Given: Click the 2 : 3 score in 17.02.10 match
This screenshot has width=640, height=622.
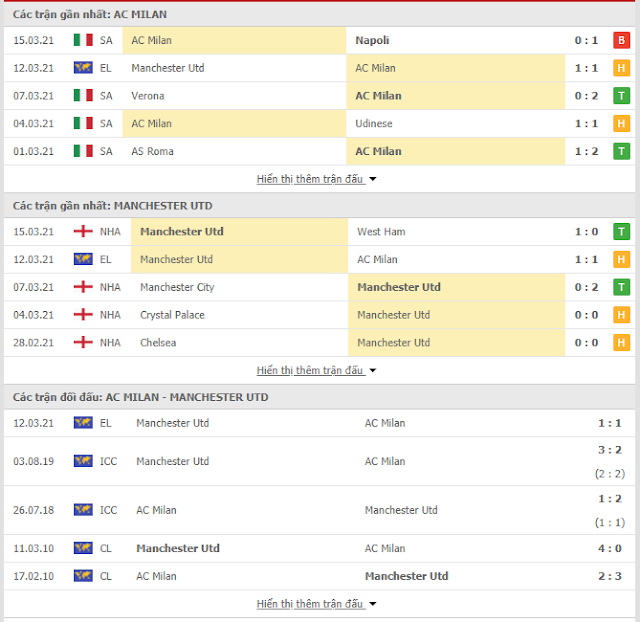Looking at the screenshot, I should 610,576.
